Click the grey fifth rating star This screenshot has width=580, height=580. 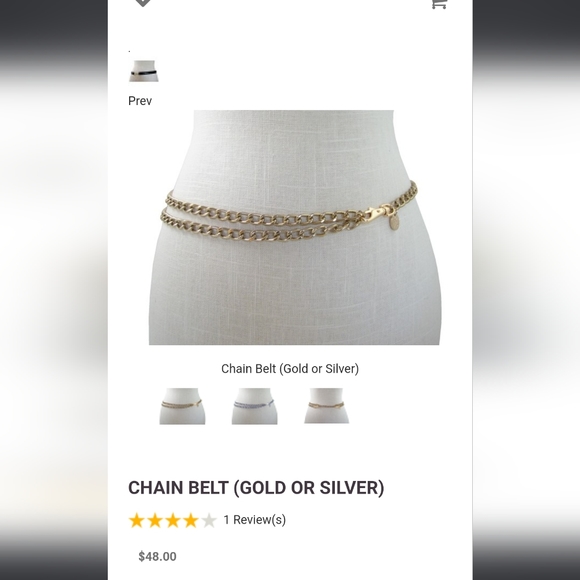pos(209,520)
